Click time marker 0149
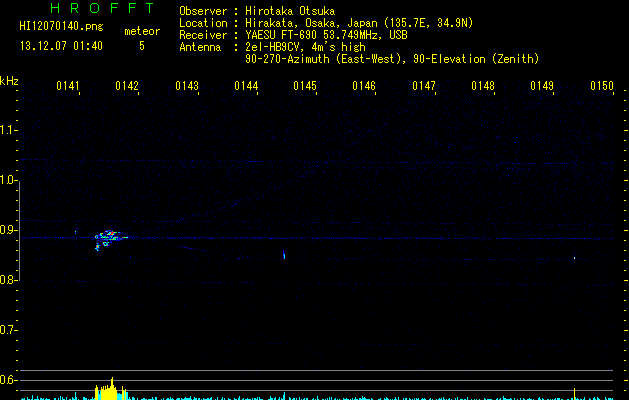This screenshot has height=400, width=629. click(542, 86)
